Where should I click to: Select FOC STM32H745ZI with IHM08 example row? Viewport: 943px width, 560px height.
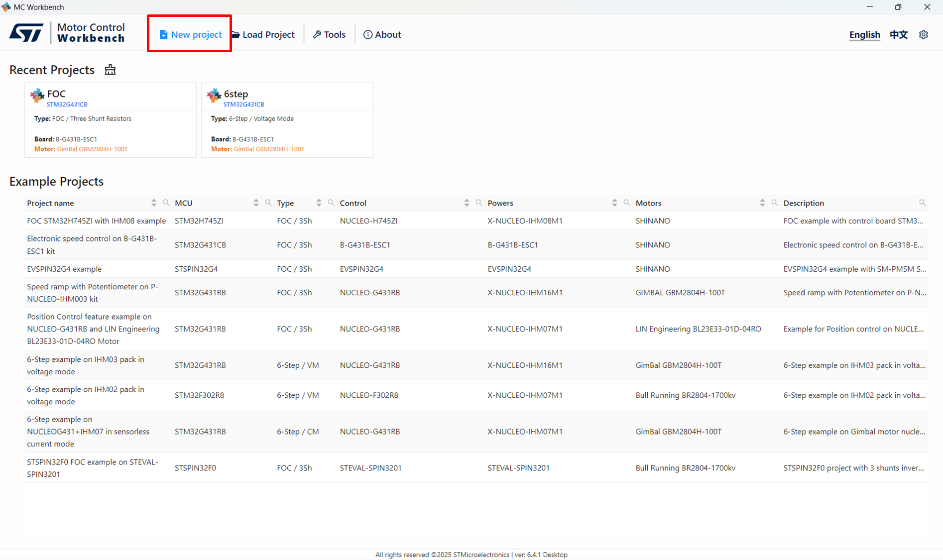click(x=476, y=221)
